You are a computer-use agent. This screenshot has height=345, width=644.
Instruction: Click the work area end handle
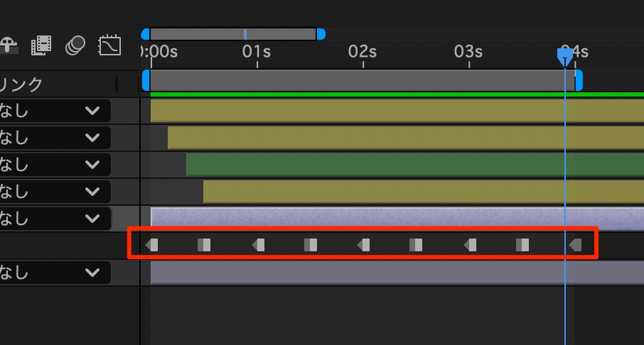(579, 80)
